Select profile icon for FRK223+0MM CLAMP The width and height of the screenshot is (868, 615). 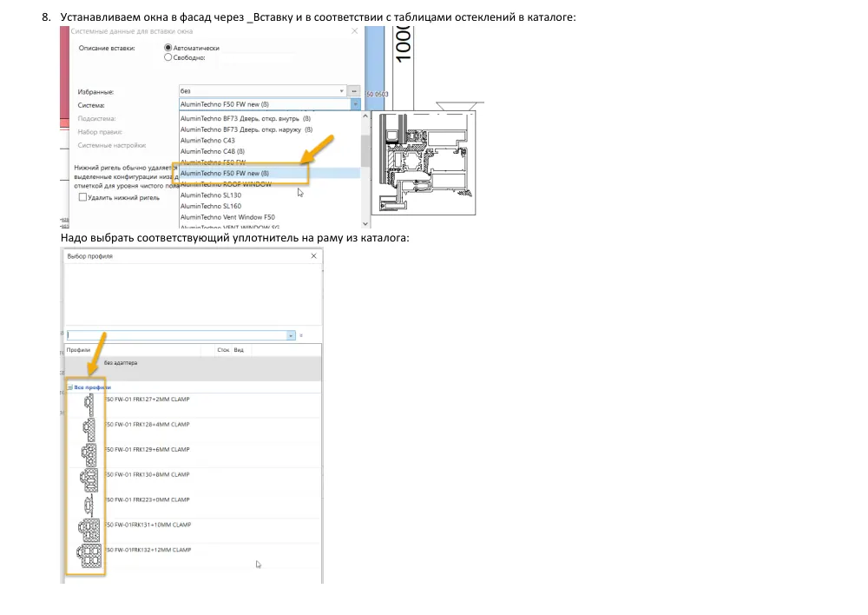tap(89, 506)
